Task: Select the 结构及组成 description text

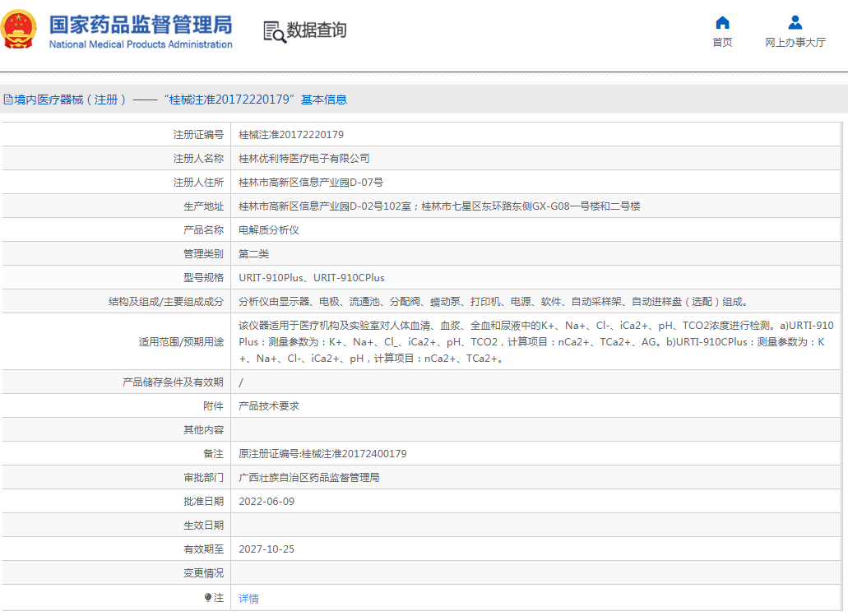Action: pyautogui.click(x=493, y=301)
